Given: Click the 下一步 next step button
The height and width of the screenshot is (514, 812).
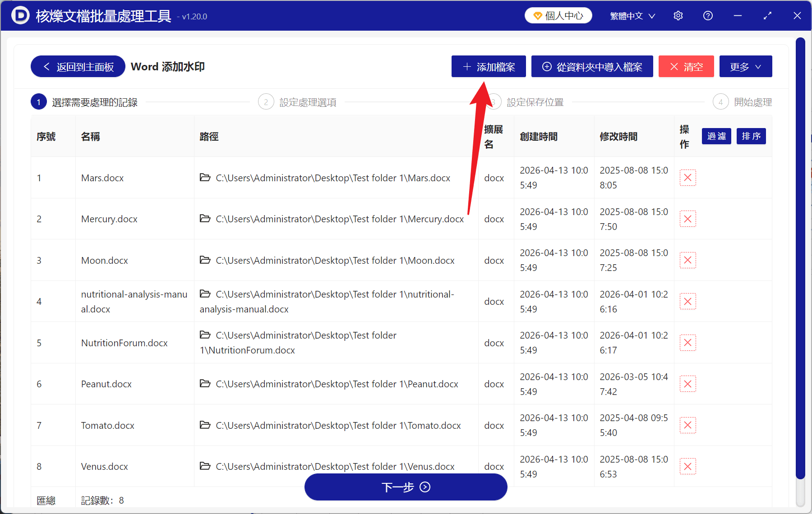Looking at the screenshot, I should pos(406,487).
